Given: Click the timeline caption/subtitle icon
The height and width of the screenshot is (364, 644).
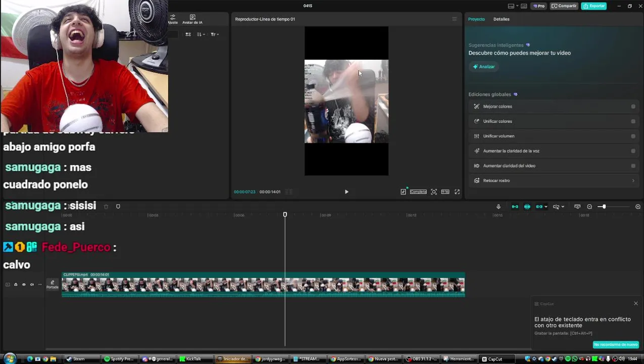Looking at the screenshot, I should click(577, 207).
